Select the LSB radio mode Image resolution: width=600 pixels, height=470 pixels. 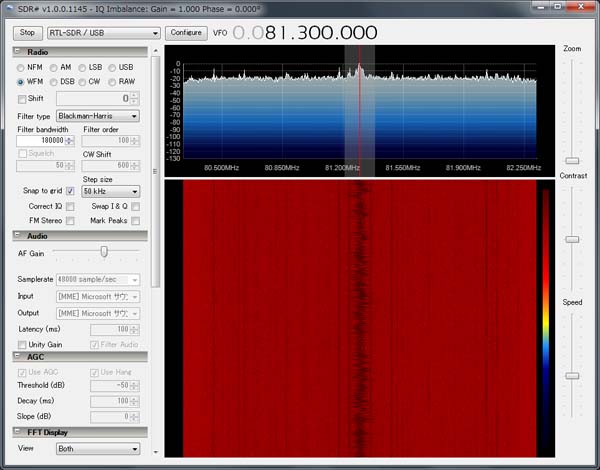82,68
